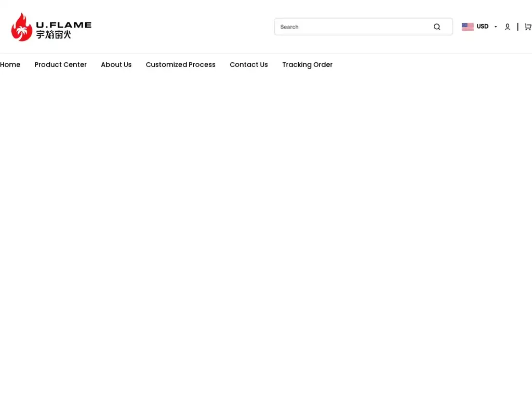The width and height of the screenshot is (532, 399).
Task: Select the cart icon beside the divider
Action: 528,26
